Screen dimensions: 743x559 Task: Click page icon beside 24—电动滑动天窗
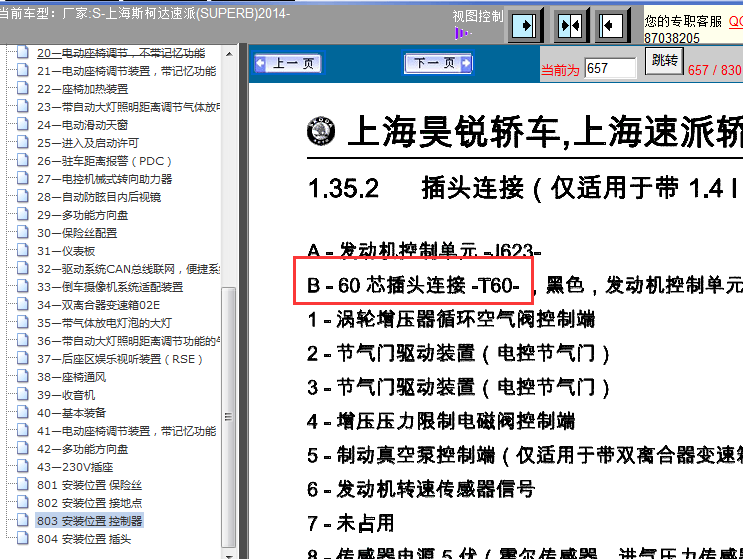[22, 124]
